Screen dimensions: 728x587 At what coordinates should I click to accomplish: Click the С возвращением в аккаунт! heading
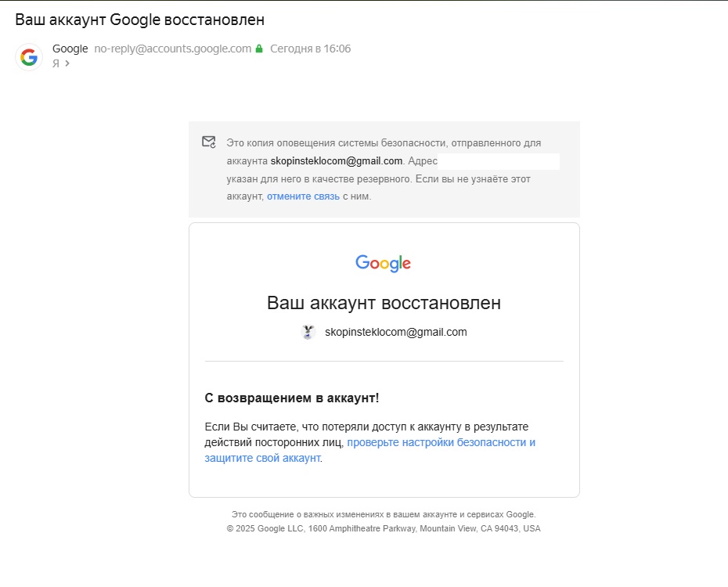292,398
